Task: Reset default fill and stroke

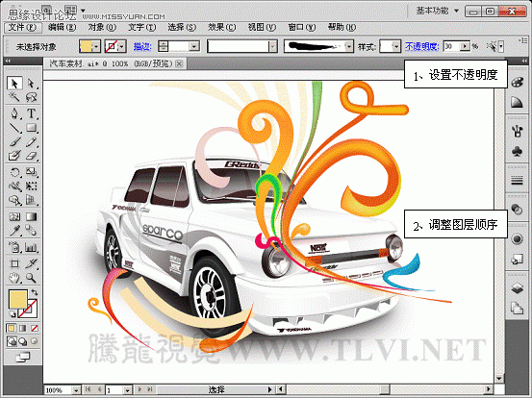Action: (13, 314)
